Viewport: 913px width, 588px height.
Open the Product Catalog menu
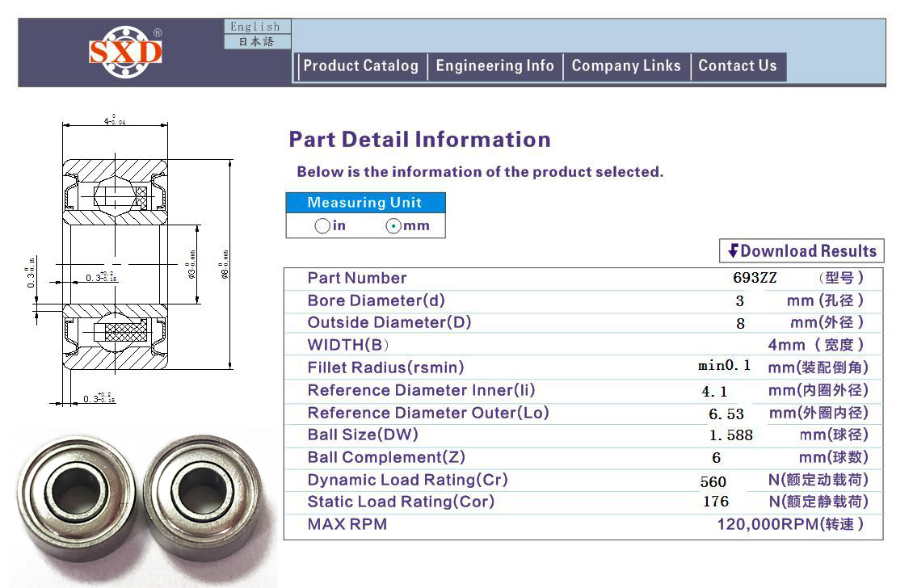tap(360, 66)
